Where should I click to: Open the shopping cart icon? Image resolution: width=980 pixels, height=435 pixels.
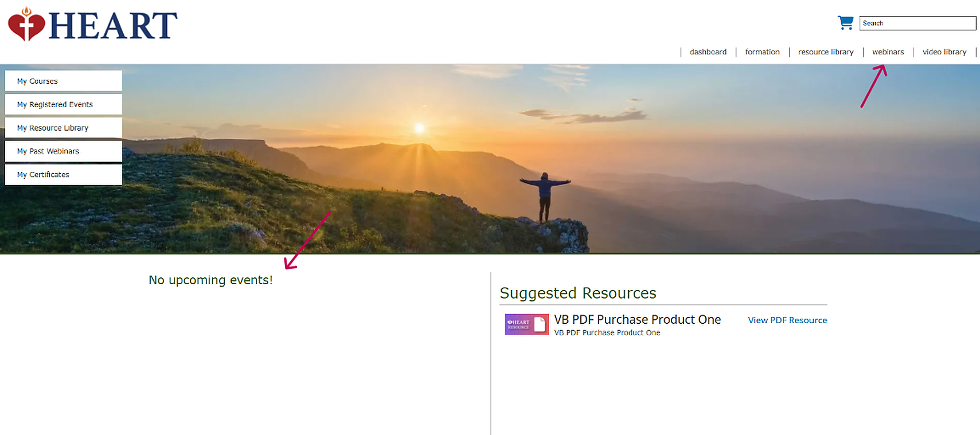(845, 23)
